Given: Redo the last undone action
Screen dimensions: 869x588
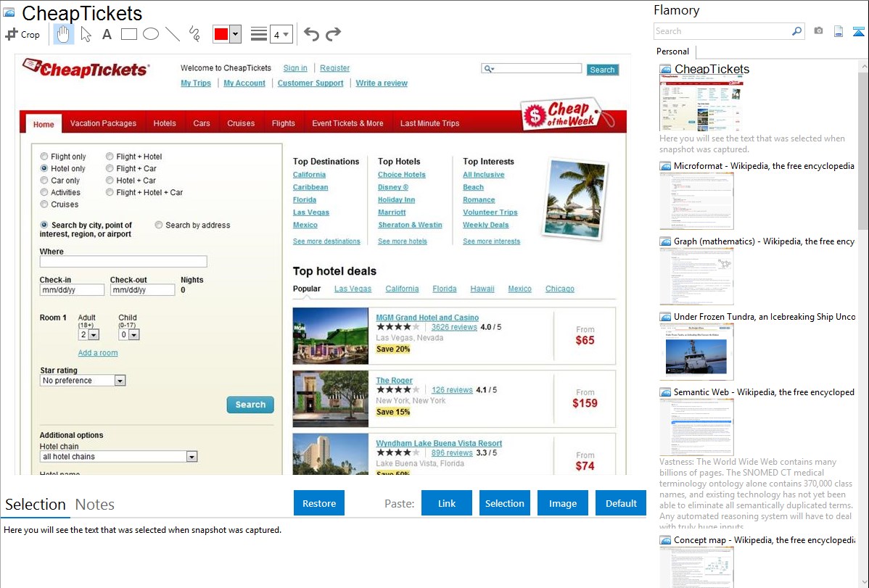Looking at the screenshot, I should (x=333, y=34).
